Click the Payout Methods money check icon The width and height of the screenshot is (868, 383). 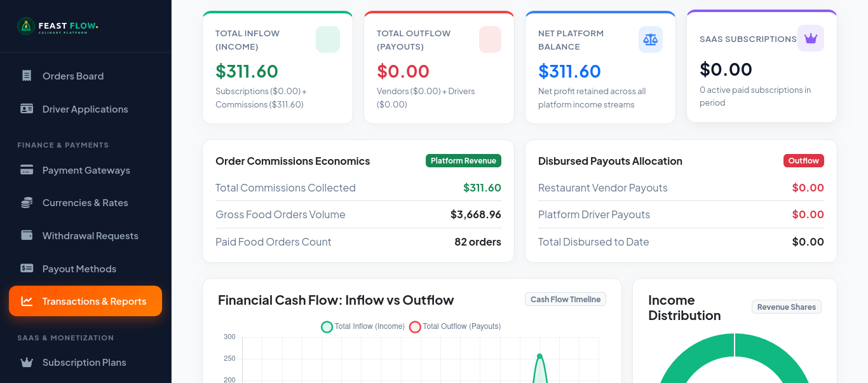27,268
